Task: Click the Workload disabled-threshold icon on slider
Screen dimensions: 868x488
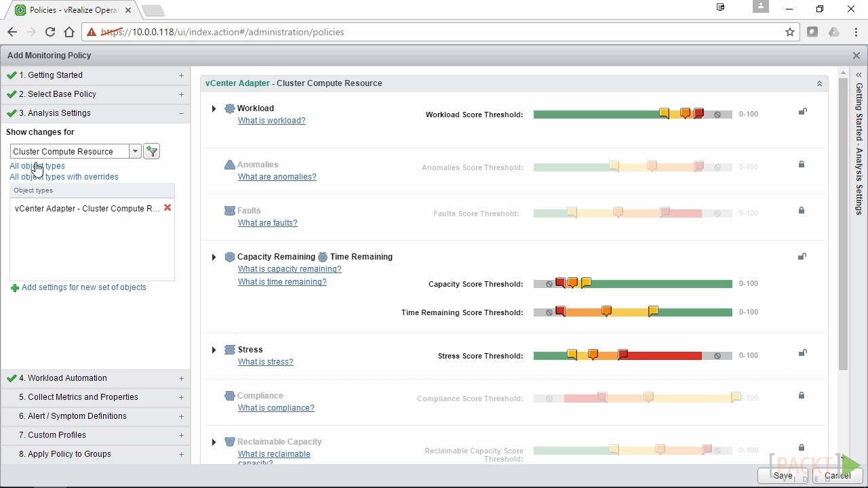Action: click(717, 115)
